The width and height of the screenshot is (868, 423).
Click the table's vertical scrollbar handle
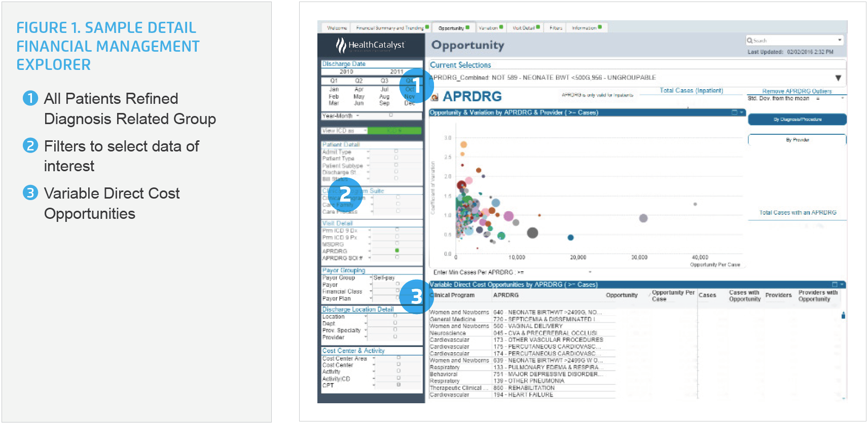coord(843,315)
